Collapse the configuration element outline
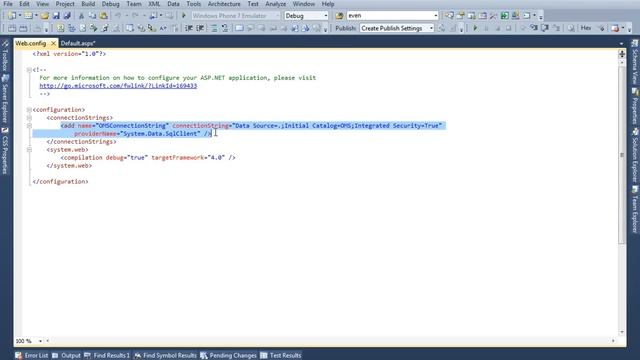The image size is (640, 360). pos(29,110)
